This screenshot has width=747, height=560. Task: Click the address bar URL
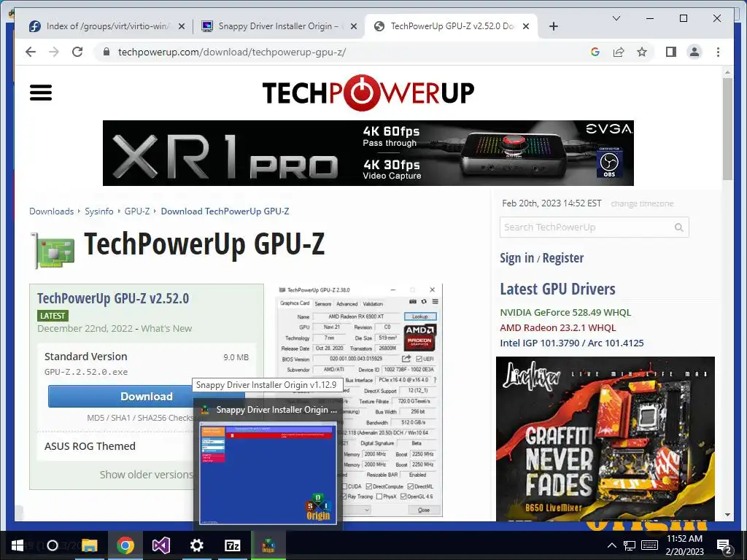coord(232,52)
